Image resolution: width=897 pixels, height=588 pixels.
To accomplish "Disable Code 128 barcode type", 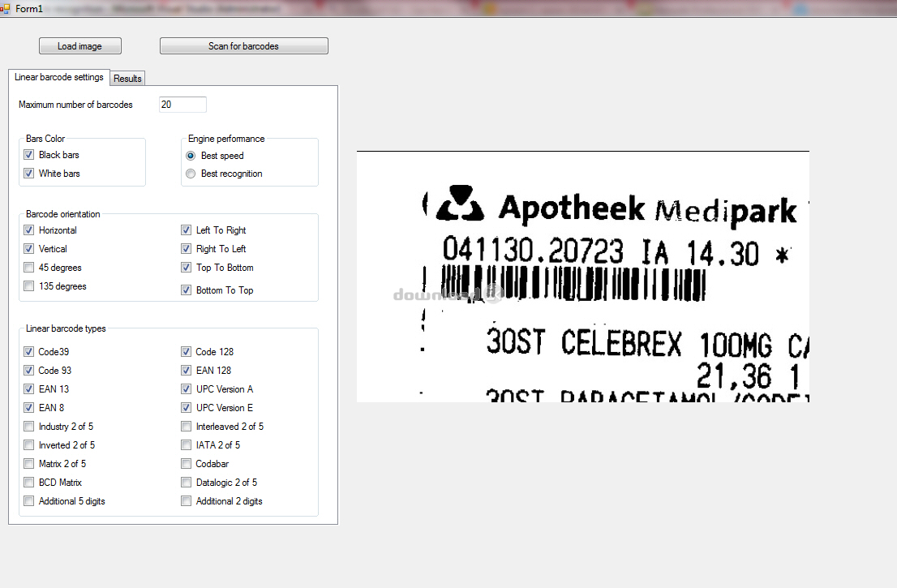I will (x=187, y=352).
